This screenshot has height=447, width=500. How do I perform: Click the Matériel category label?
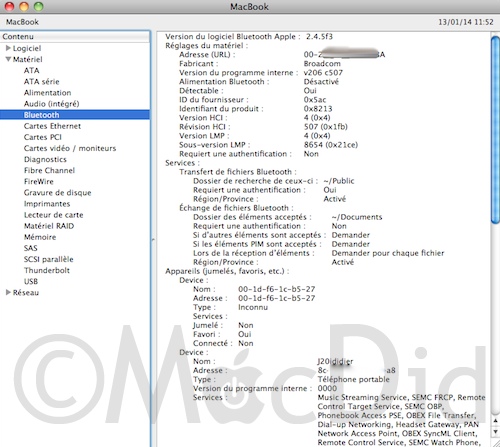click(x=28, y=59)
